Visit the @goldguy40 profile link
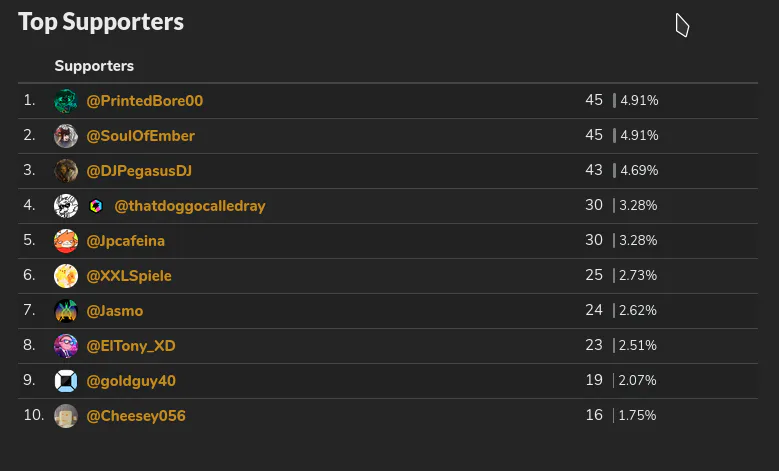Viewport: 779px width, 471px height. 131,381
